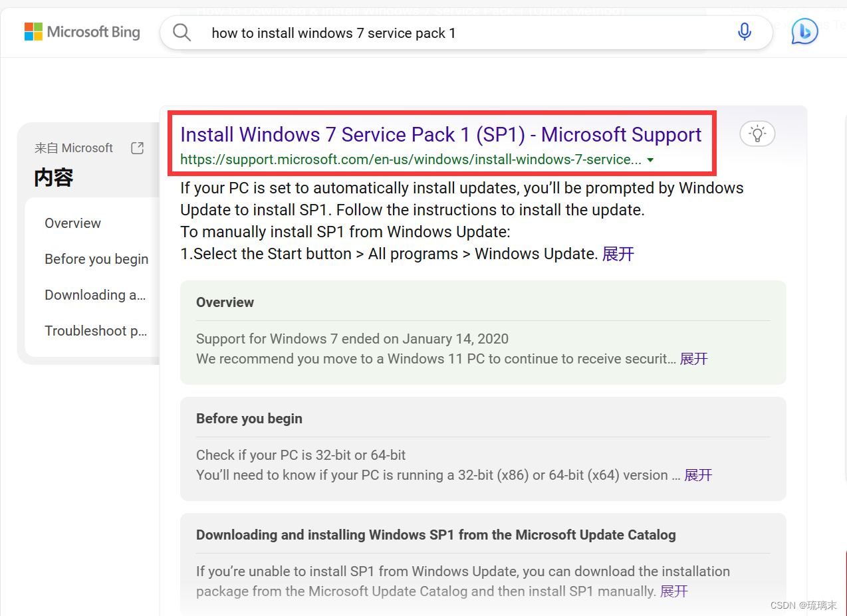Open Bing Chat via the blue chat icon
Viewport: 847px width, 616px height.
tap(804, 31)
